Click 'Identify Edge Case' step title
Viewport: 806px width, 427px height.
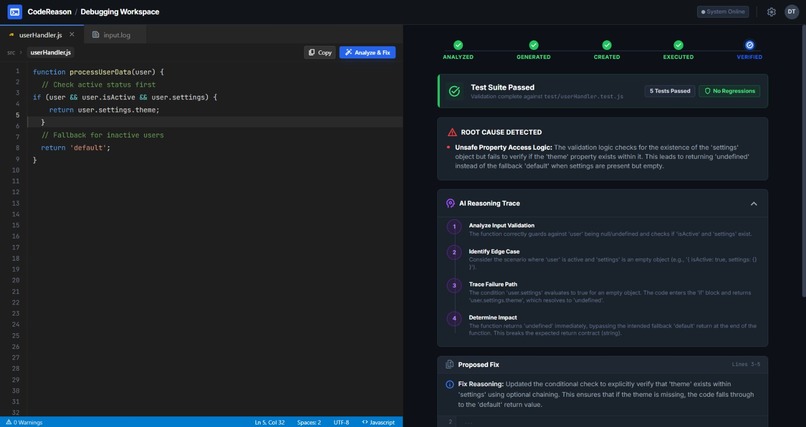point(494,251)
